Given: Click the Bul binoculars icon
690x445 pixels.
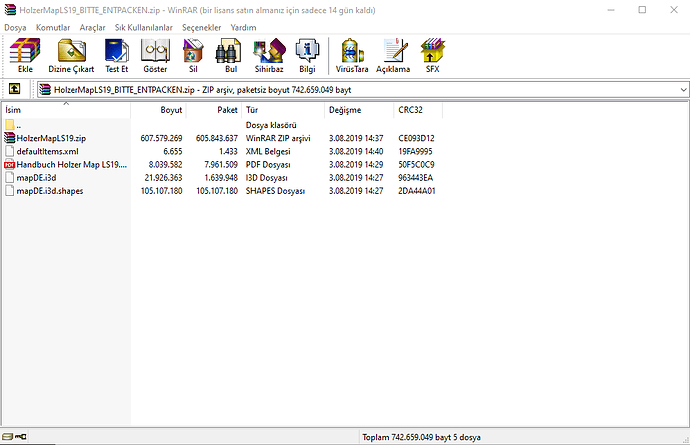Looking at the screenshot, I should pos(228,51).
